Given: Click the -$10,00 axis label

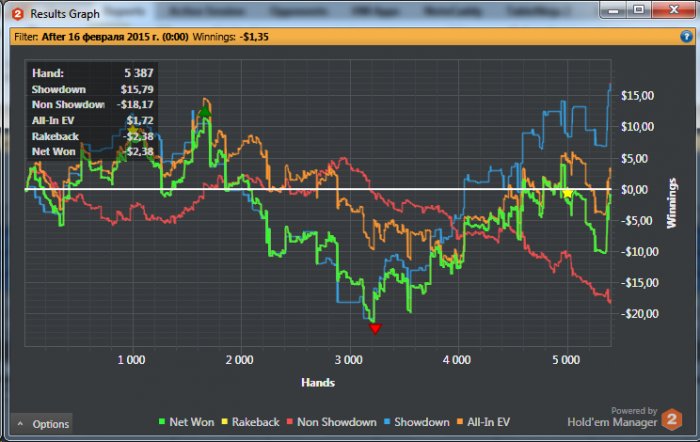Looking at the screenshot, I should click(x=639, y=252).
